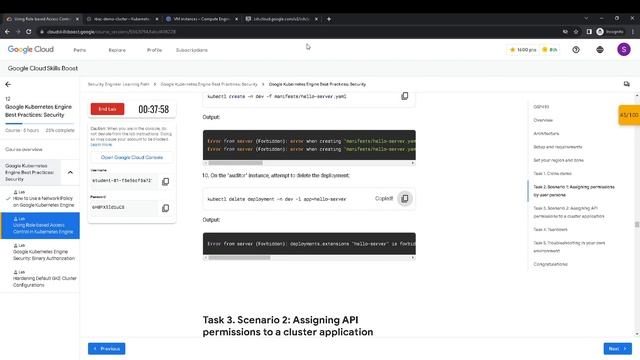Image resolution: width=640 pixels, height=360 pixels.
Task: Copy the kubectl create command
Action: point(404,96)
